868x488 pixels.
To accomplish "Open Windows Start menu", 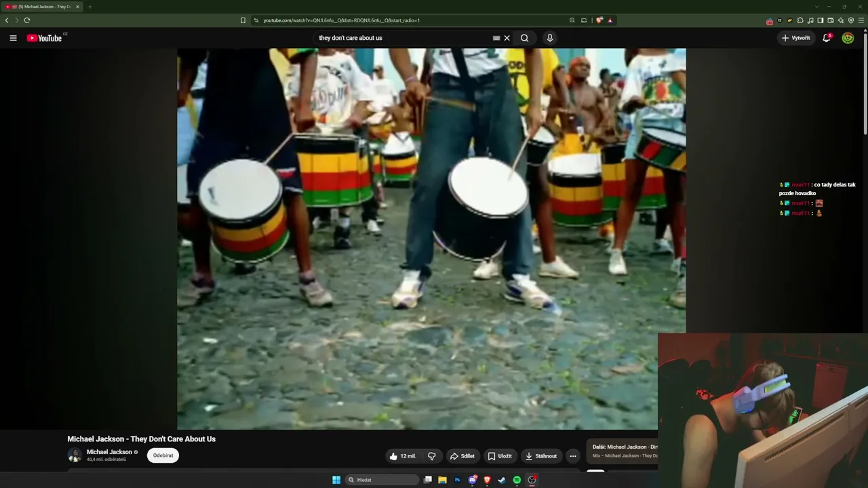I will [x=336, y=480].
